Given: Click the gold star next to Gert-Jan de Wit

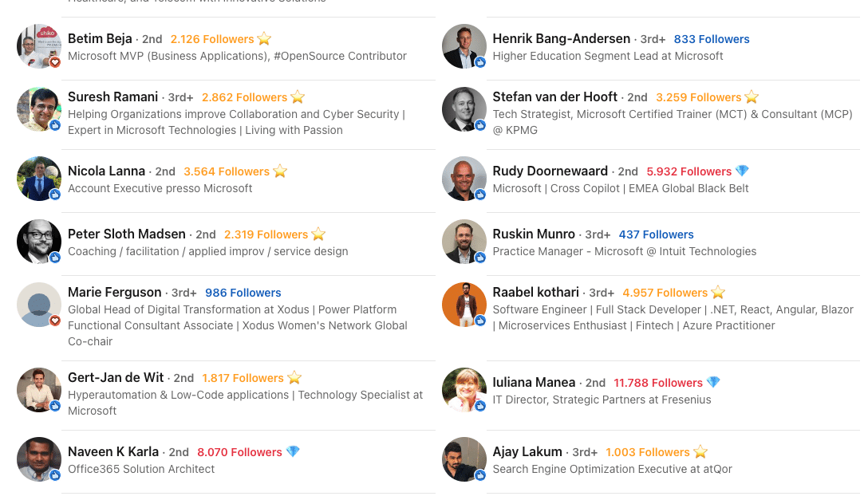Looking at the screenshot, I should (x=294, y=378).
